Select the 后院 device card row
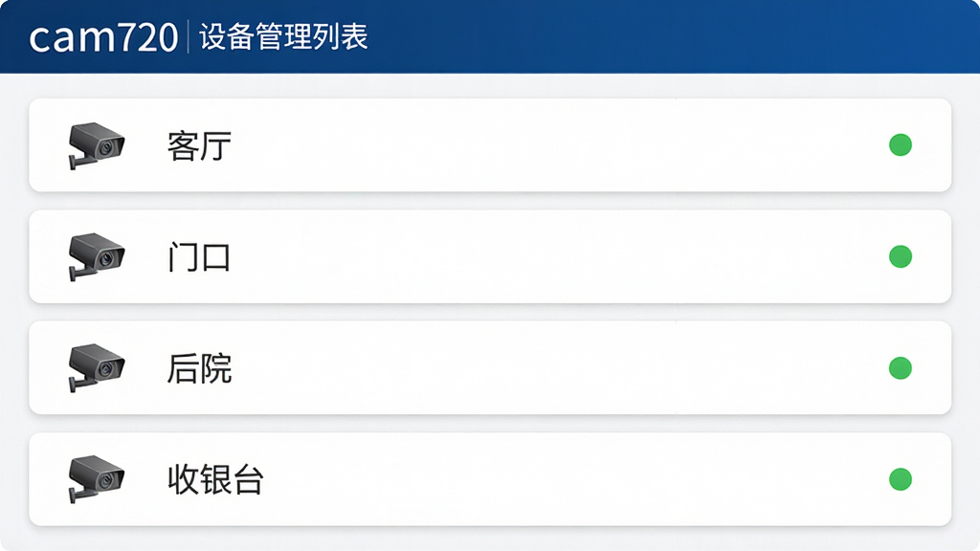980x551 pixels. (490, 368)
